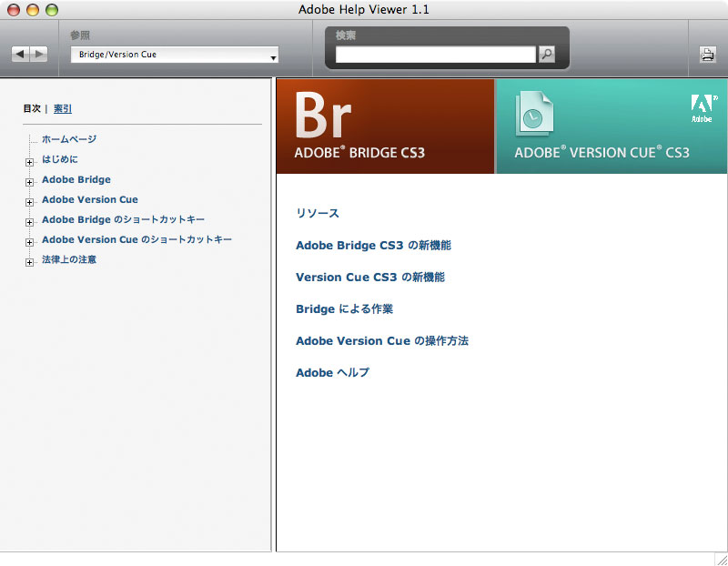
Task: Follow the Bridge による作業 link
Action: click(345, 308)
